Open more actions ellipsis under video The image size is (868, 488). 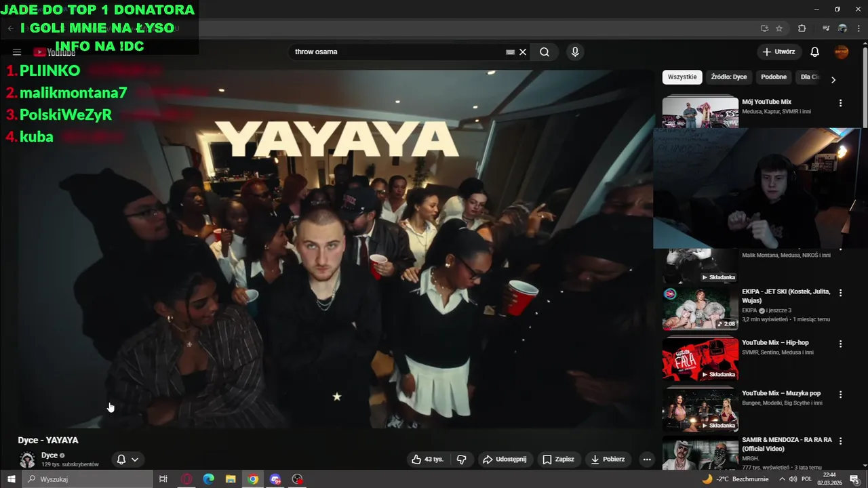(647, 460)
